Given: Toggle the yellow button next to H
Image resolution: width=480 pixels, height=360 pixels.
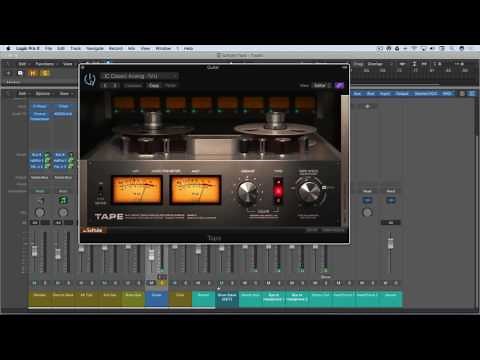Looking at the screenshot, I should pos(45,73).
